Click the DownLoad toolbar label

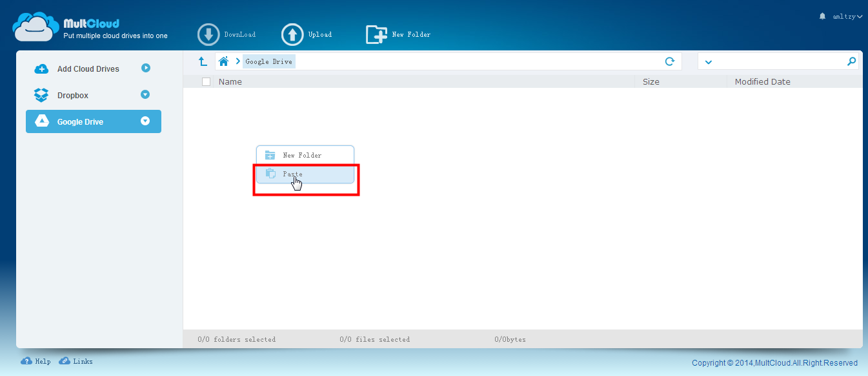click(240, 35)
